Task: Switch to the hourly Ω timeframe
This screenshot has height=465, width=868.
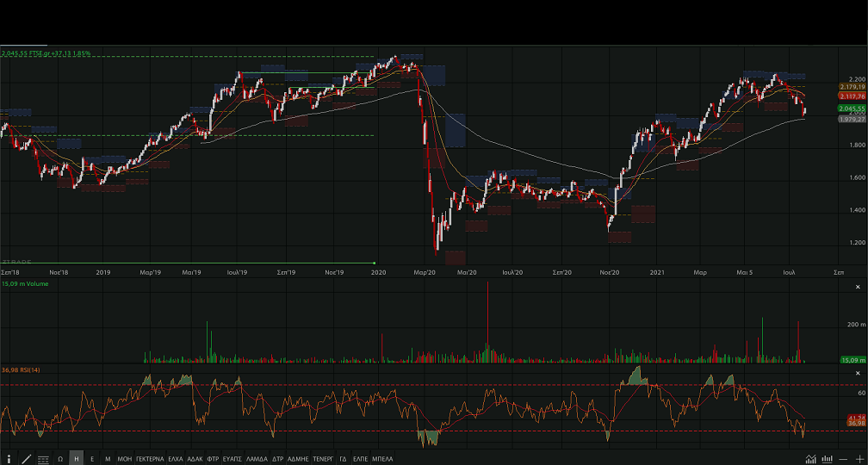Action: (60, 459)
